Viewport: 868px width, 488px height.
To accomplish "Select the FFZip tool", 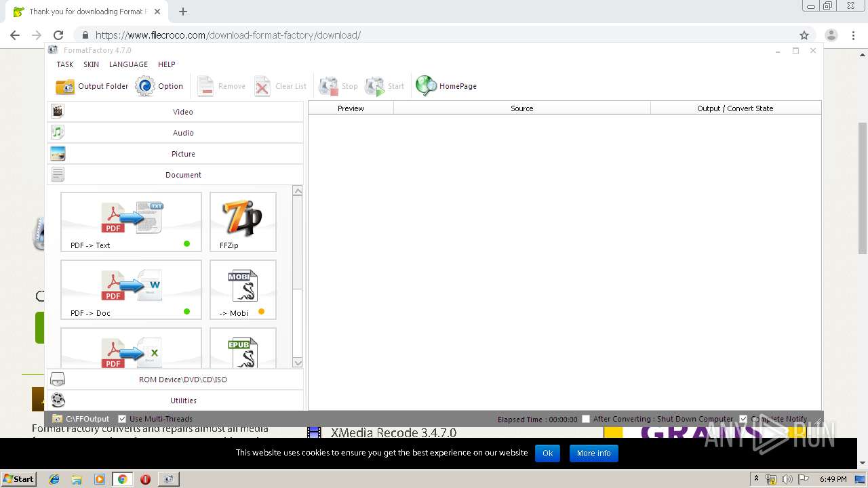I will [x=243, y=222].
